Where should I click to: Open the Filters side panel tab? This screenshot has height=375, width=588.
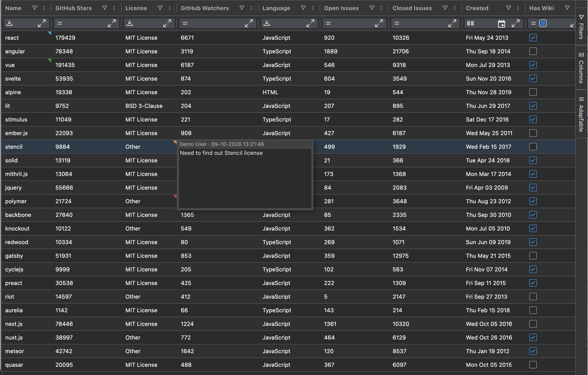(x=581, y=27)
